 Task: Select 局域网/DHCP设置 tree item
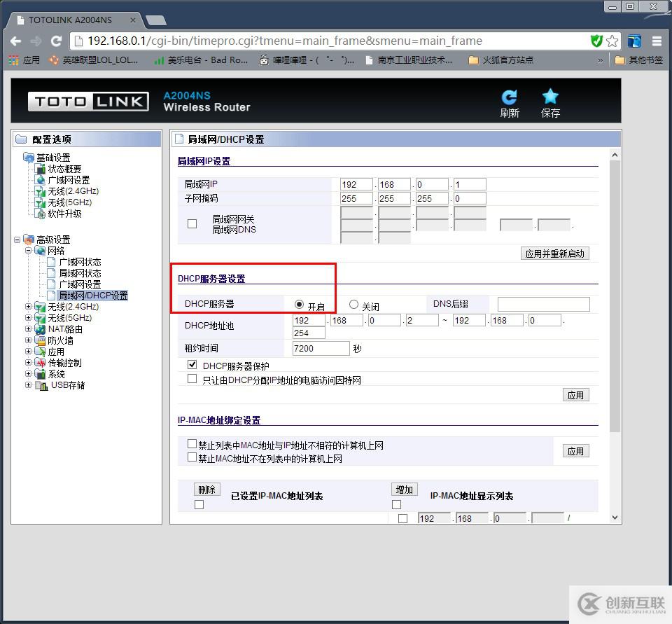[93, 296]
